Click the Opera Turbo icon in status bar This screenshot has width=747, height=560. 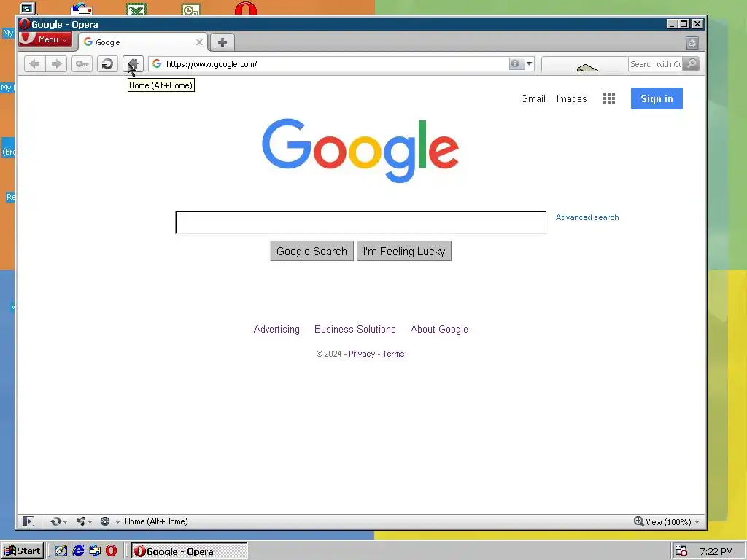(x=105, y=521)
